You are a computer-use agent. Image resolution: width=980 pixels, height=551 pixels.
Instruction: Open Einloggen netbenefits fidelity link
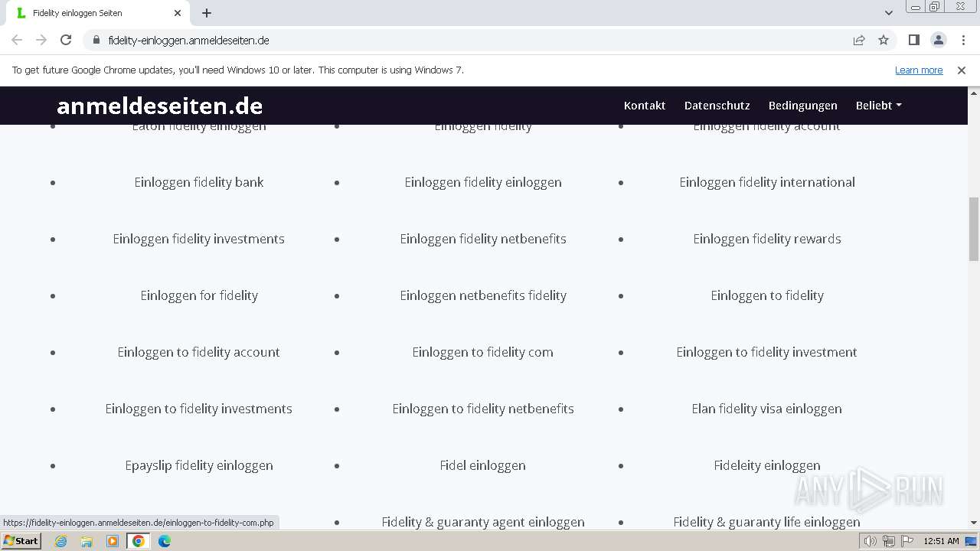[x=483, y=295]
